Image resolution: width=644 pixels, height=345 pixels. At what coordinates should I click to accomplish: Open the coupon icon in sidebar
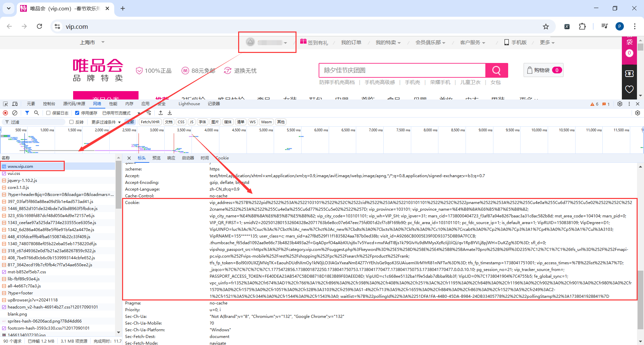[629, 73]
